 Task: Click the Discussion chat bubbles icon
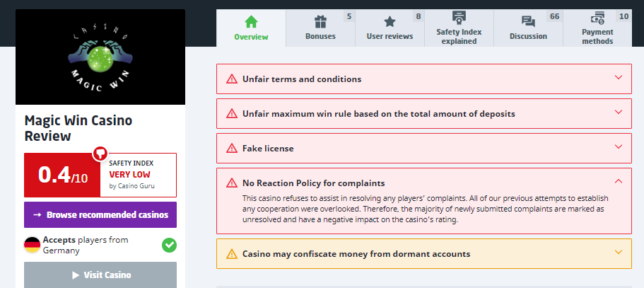[528, 22]
